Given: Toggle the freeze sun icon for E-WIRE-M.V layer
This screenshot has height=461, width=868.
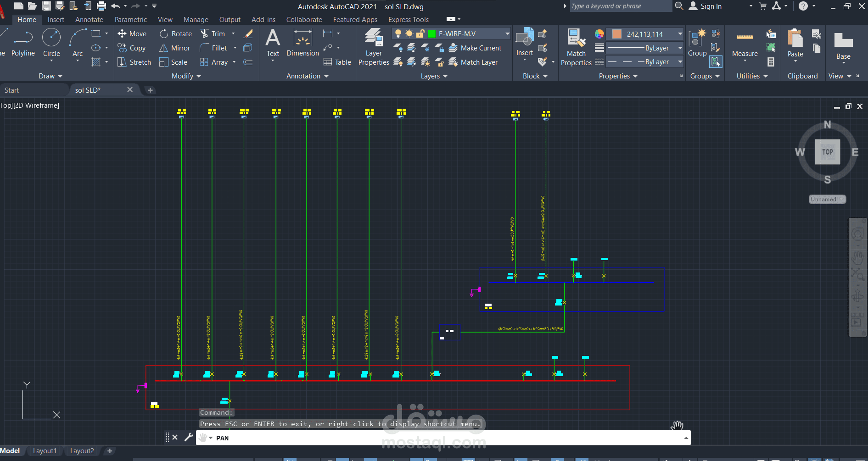Looking at the screenshot, I should [409, 33].
